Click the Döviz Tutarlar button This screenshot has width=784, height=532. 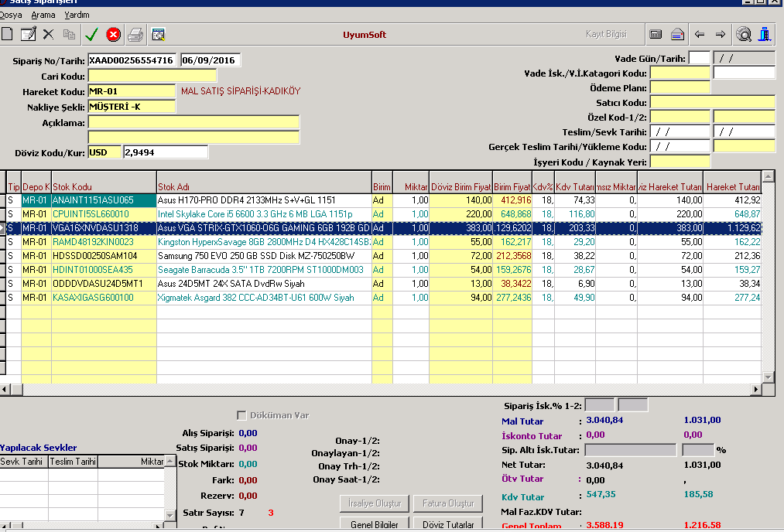pos(448,524)
